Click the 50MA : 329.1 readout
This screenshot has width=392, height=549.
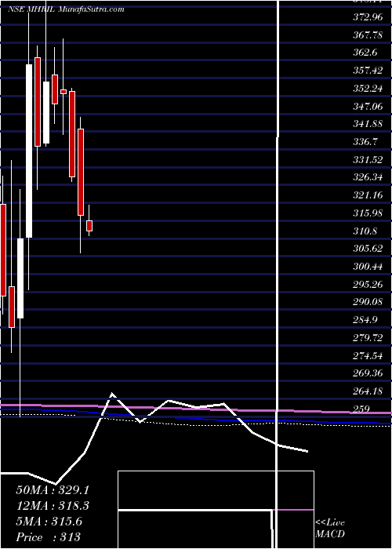tap(53, 490)
